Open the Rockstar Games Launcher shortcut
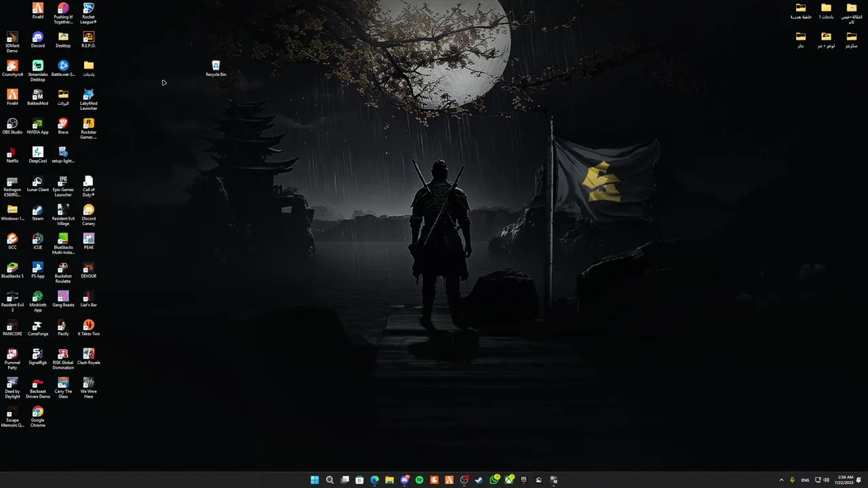The width and height of the screenshot is (868, 488). coord(88,128)
